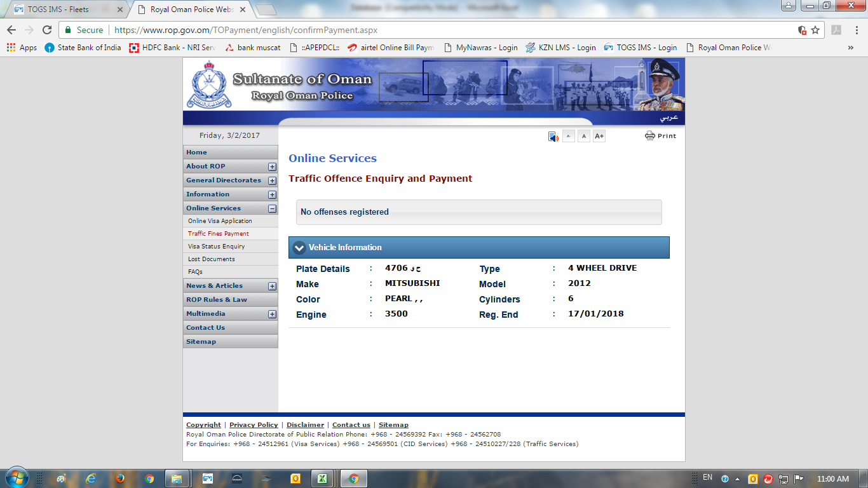The image size is (868, 488).
Task: Expand the About ROP menu section
Action: pyautogui.click(x=272, y=166)
